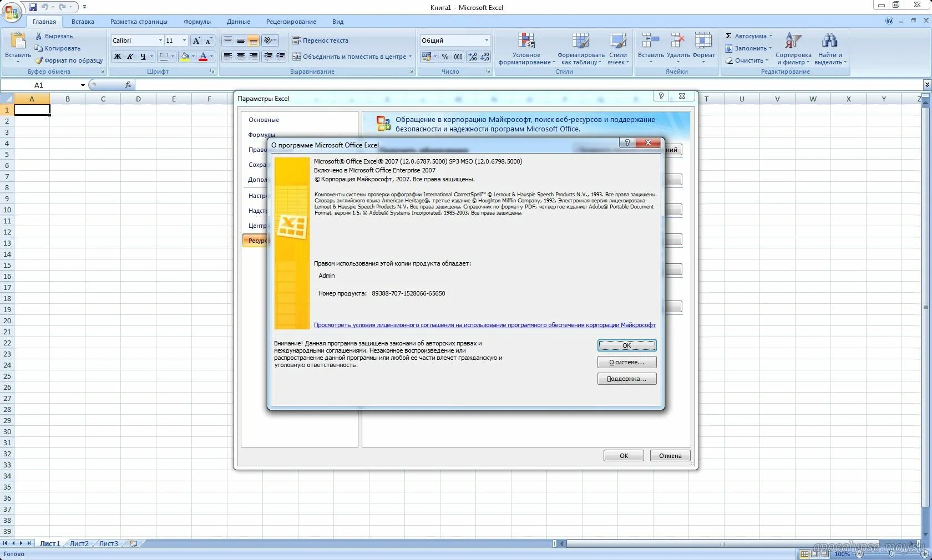This screenshot has width=932, height=560.
Task: Save the workbook from the Quick Access Toolbar
Action: pyautogui.click(x=33, y=7)
